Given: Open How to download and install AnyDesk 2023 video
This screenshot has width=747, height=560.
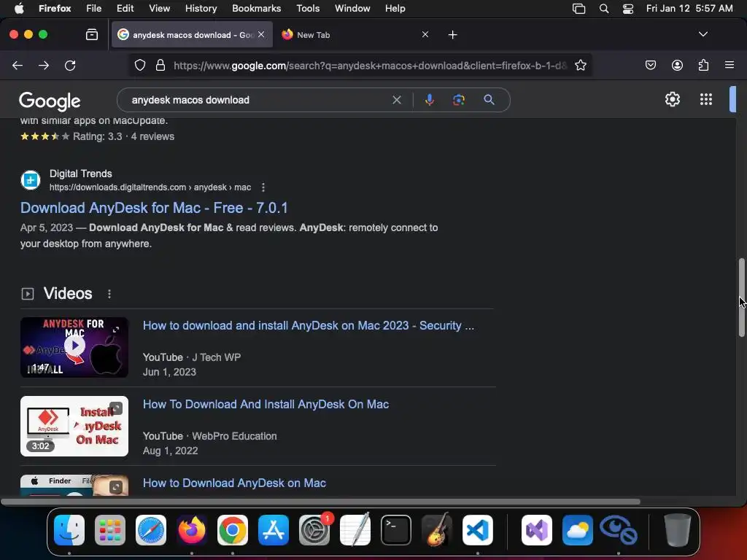Looking at the screenshot, I should (x=309, y=326).
